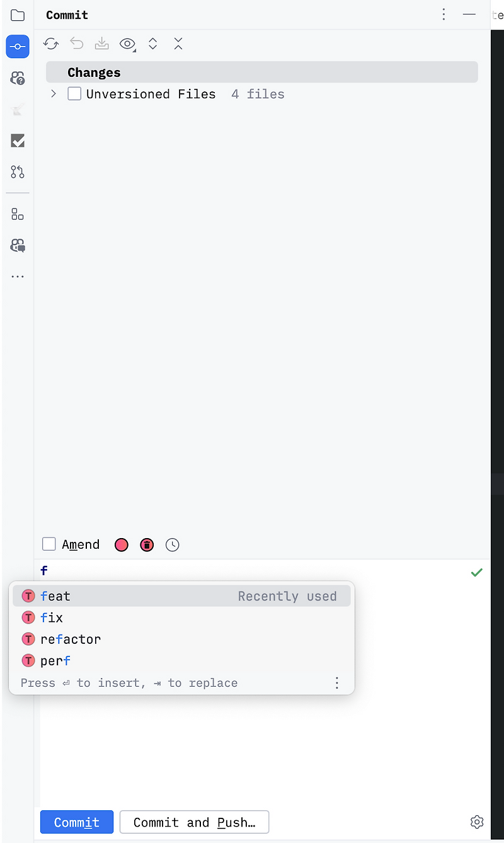The image size is (504, 843).
Task: Expand the Unversioned Files node
Action: (53, 93)
